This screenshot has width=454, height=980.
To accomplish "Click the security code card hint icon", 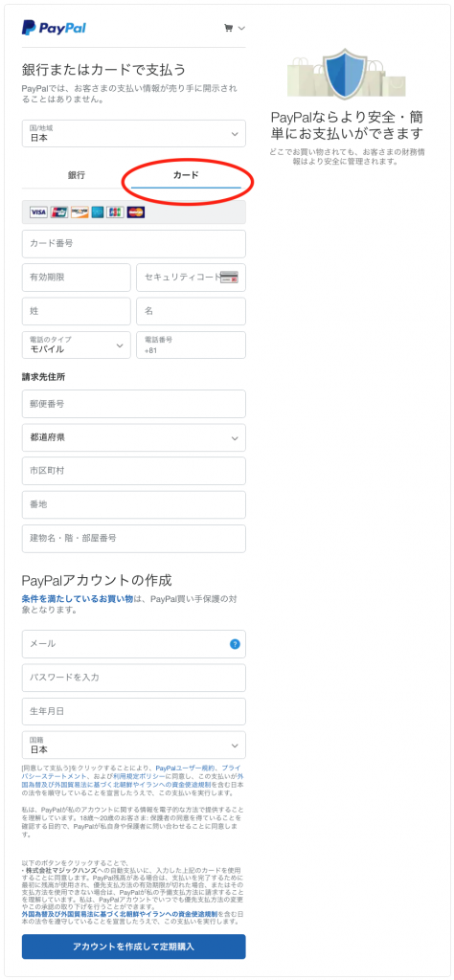I will click(230, 277).
